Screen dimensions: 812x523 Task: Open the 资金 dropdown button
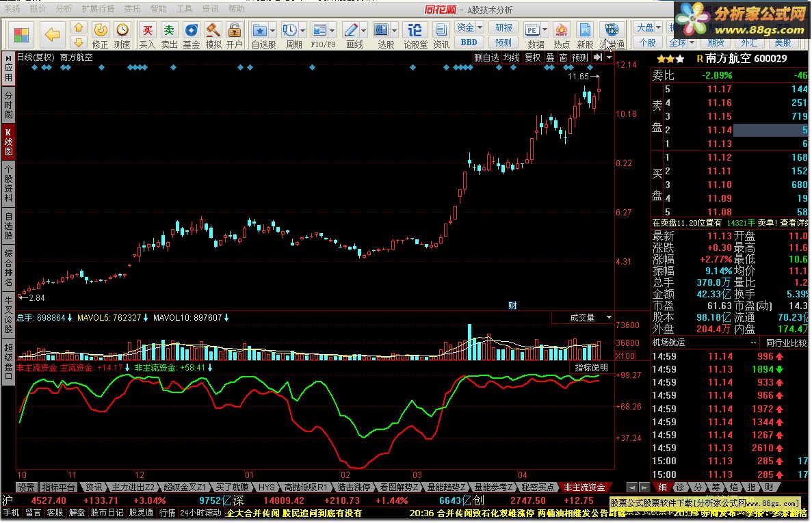coord(469,27)
